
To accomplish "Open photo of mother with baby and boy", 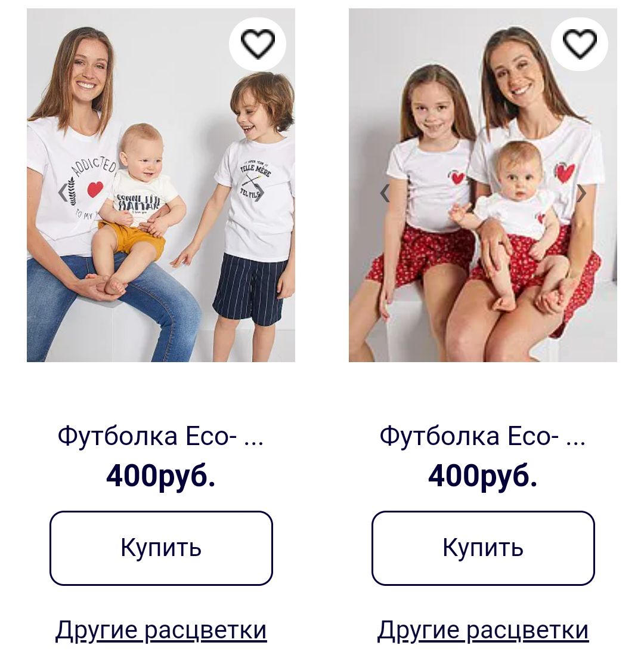I will (161, 185).
